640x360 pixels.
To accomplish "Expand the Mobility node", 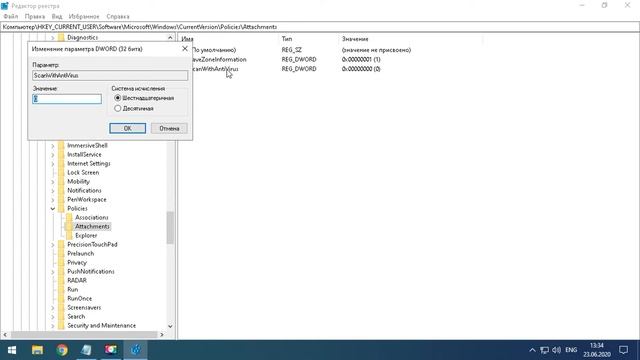I will tap(53, 182).
